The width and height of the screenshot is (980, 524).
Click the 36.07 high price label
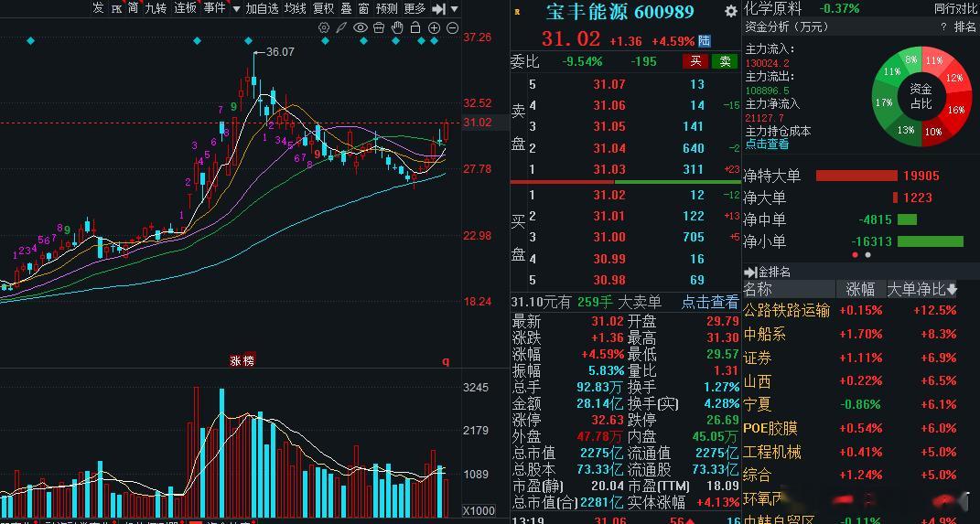coord(280,52)
